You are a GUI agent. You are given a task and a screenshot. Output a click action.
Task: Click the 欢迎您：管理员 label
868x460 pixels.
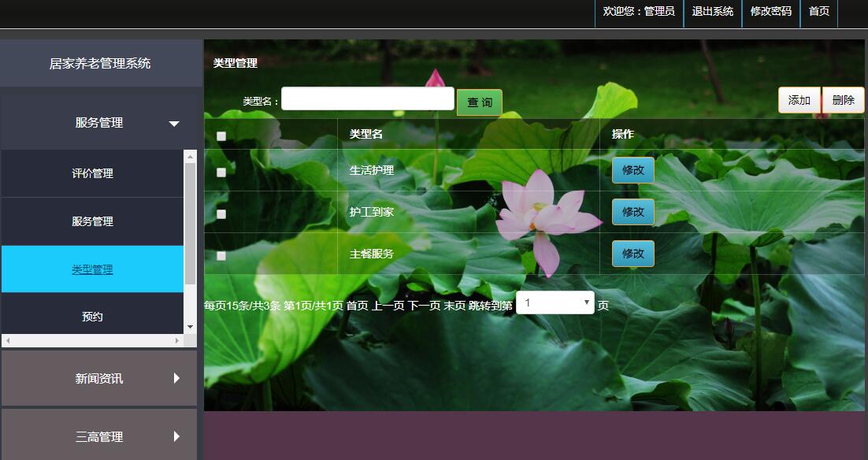639,12
